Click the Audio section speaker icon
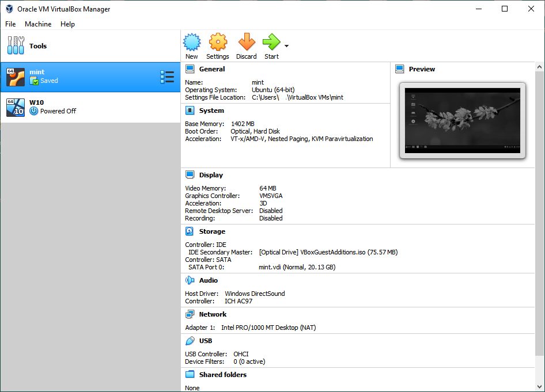The width and height of the screenshot is (545, 392). [x=190, y=280]
